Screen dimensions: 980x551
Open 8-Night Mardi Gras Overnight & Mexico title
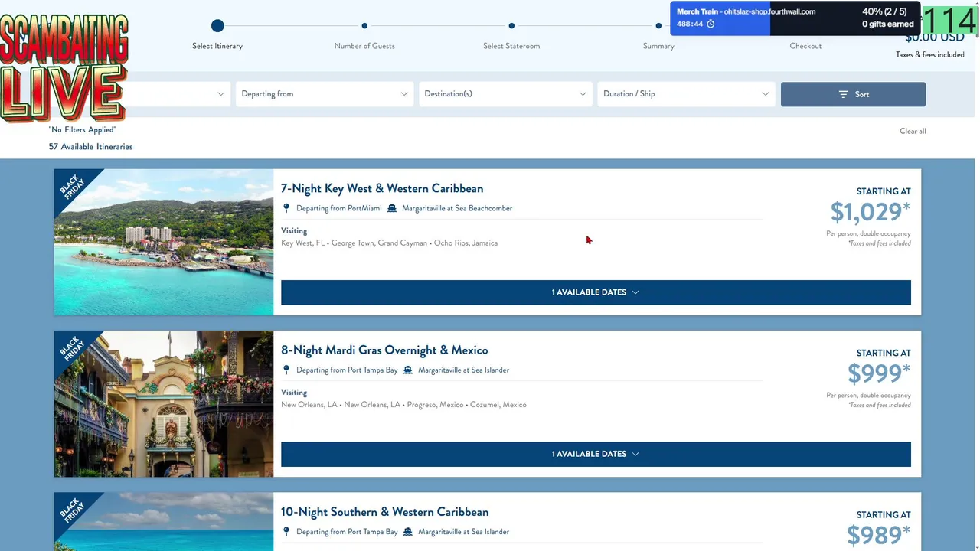384,350
